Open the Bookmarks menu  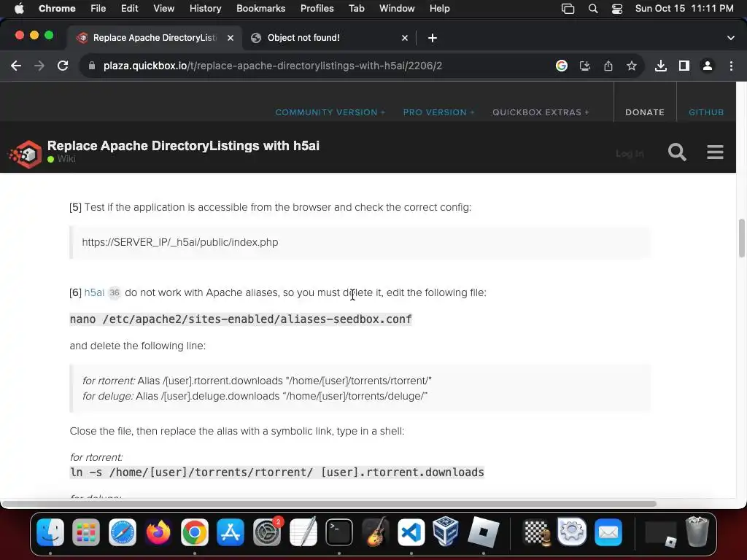(x=260, y=9)
